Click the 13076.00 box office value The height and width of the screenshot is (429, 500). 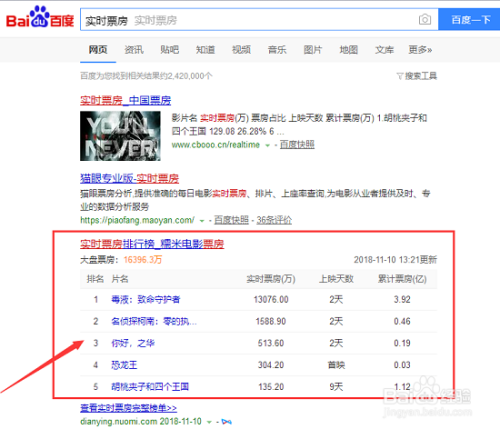pos(271,299)
